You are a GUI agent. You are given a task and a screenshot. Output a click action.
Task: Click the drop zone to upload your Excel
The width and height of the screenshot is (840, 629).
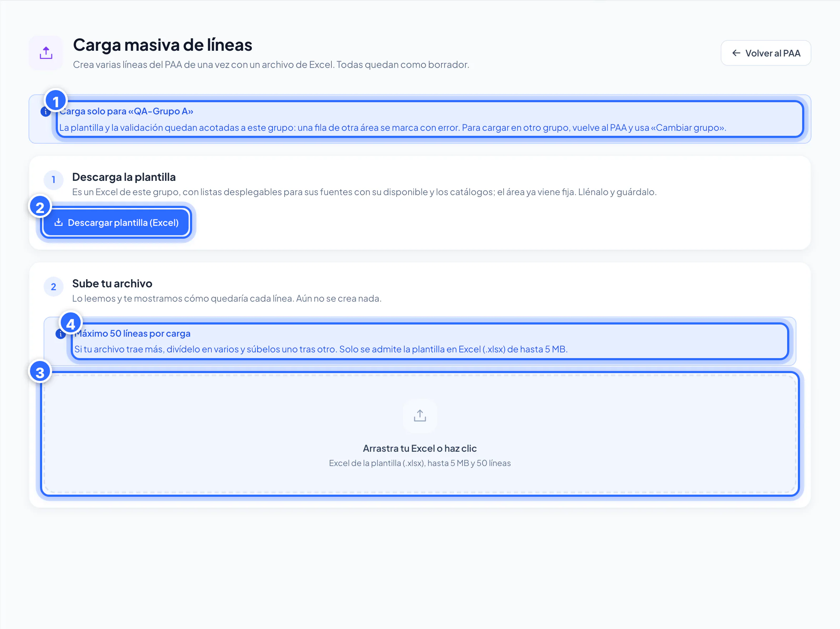[x=420, y=434]
